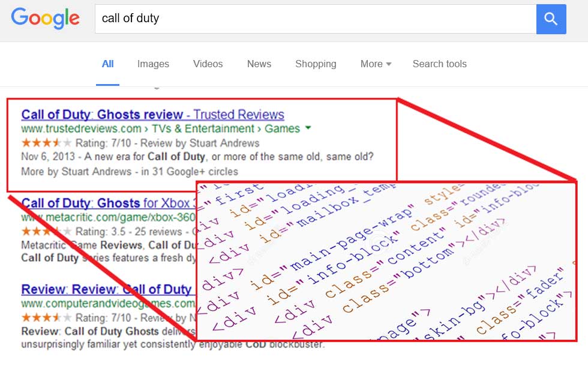
Task: Expand green arrow next to trustedreviews URL
Action: [x=308, y=128]
